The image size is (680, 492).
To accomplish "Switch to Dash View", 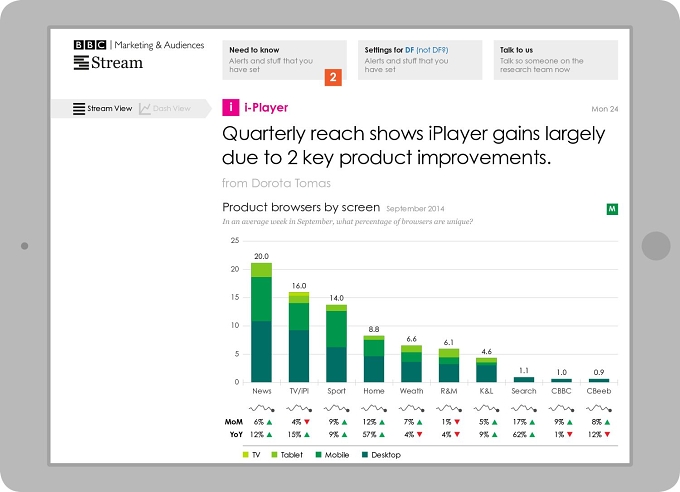I will click(165, 108).
